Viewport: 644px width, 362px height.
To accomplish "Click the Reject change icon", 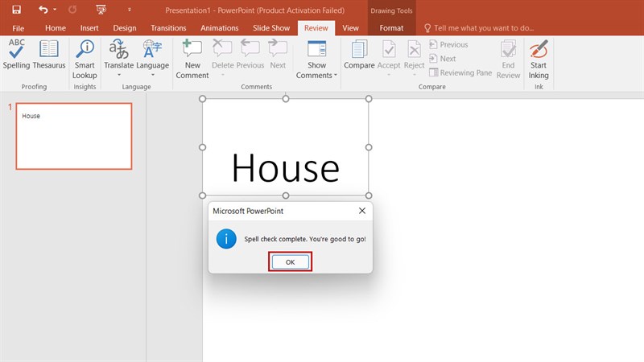I will coord(414,50).
